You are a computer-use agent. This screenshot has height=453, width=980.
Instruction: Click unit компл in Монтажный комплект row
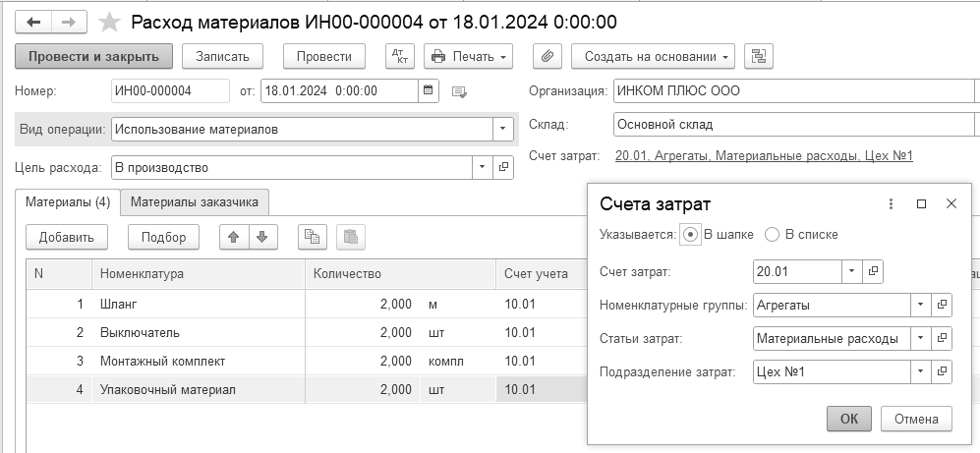pyautogui.click(x=446, y=362)
